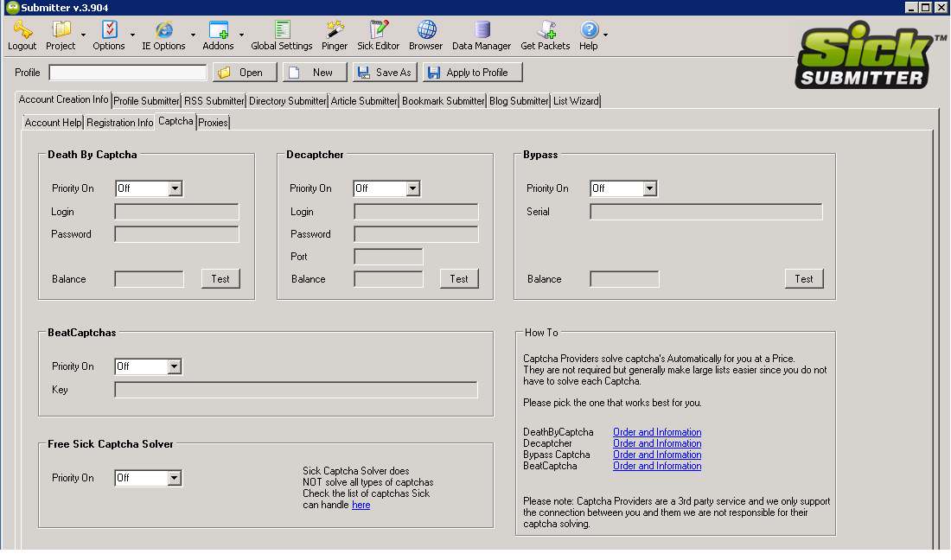The width and height of the screenshot is (951, 560).
Task: Focus Death By Captcha Password field
Action: [176, 234]
